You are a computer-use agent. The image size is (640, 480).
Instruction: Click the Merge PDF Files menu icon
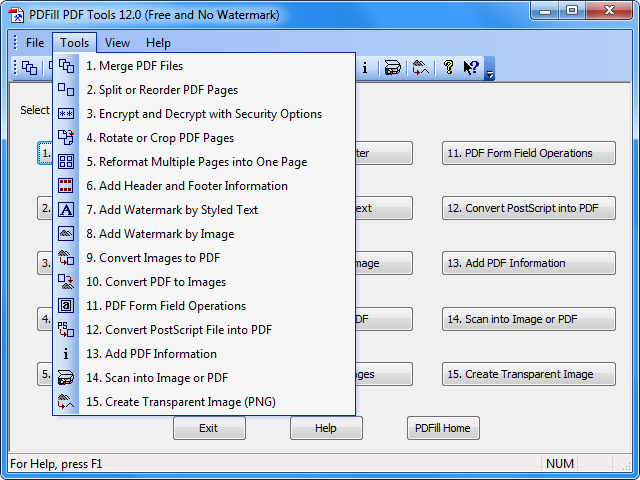(x=66, y=66)
